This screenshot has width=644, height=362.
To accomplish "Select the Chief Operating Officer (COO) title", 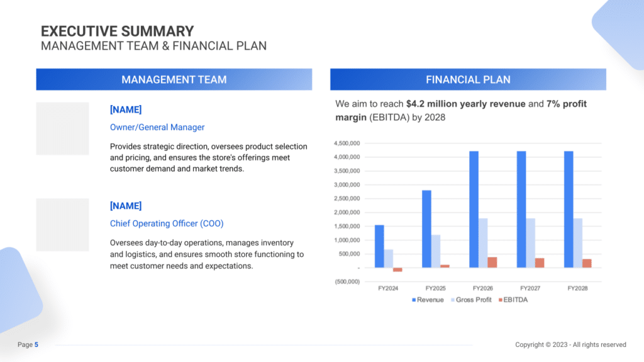I will (x=167, y=223).
